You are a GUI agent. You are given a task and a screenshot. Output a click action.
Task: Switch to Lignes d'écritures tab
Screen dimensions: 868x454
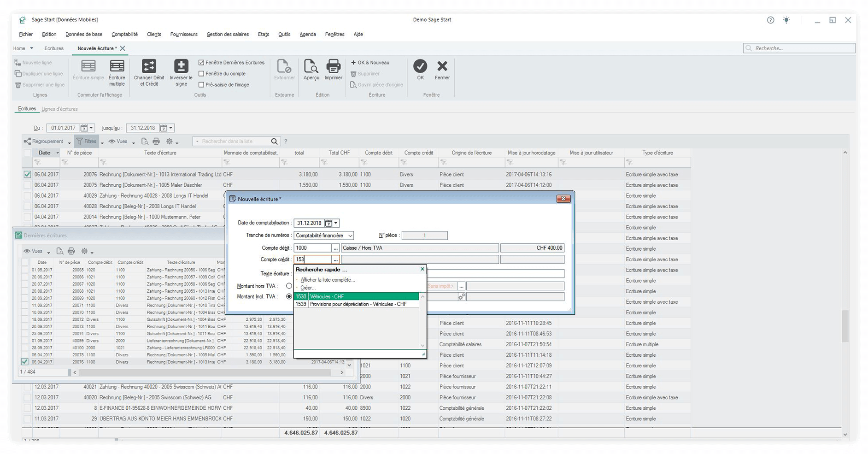tap(59, 109)
